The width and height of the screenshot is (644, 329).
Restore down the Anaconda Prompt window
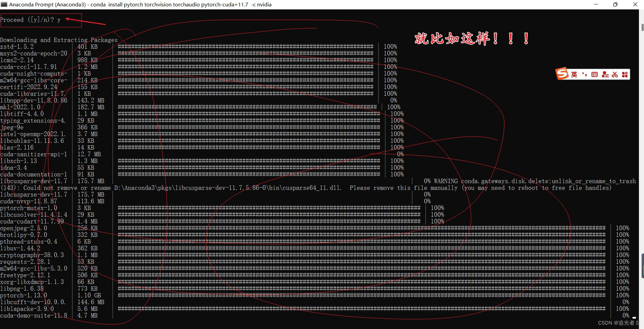click(x=615, y=4)
